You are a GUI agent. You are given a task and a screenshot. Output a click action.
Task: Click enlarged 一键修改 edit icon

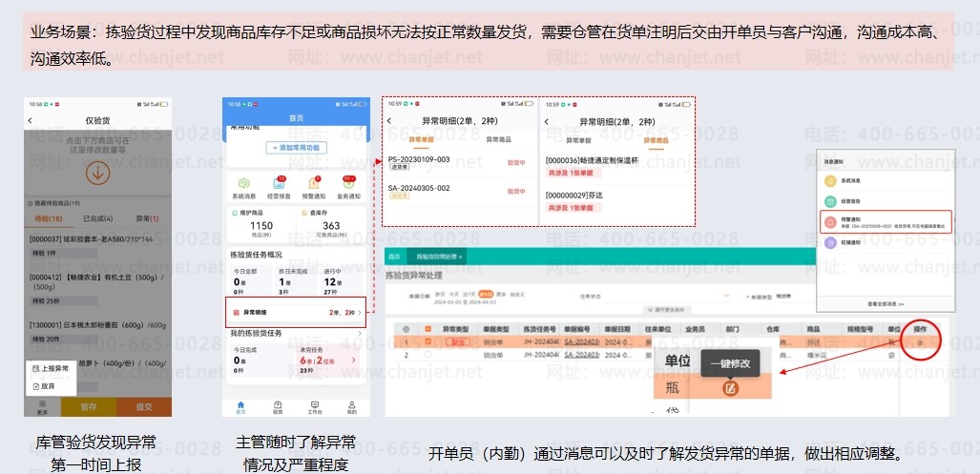730,388
